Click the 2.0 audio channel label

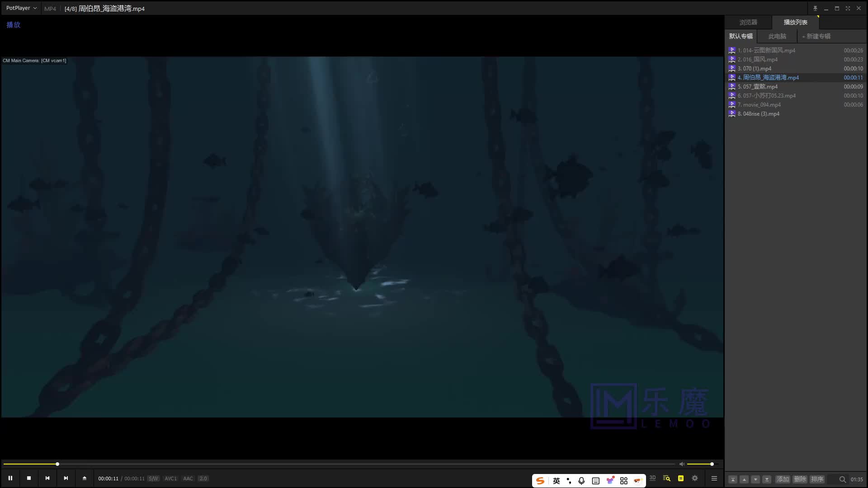coord(203,479)
